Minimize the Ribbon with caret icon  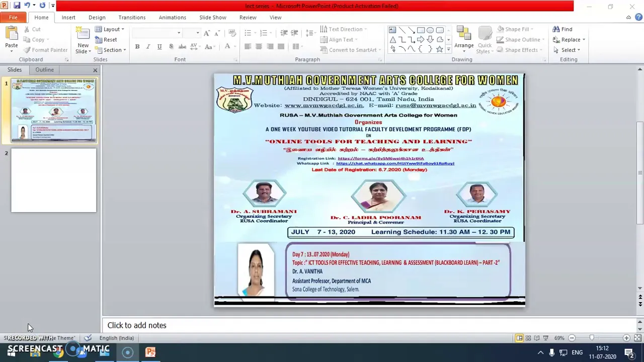628,18
